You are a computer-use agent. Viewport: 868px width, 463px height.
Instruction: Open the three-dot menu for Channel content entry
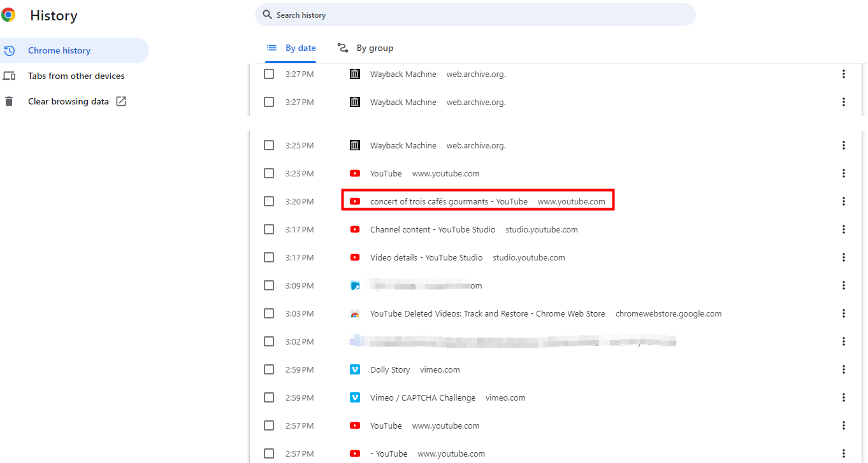[843, 229]
